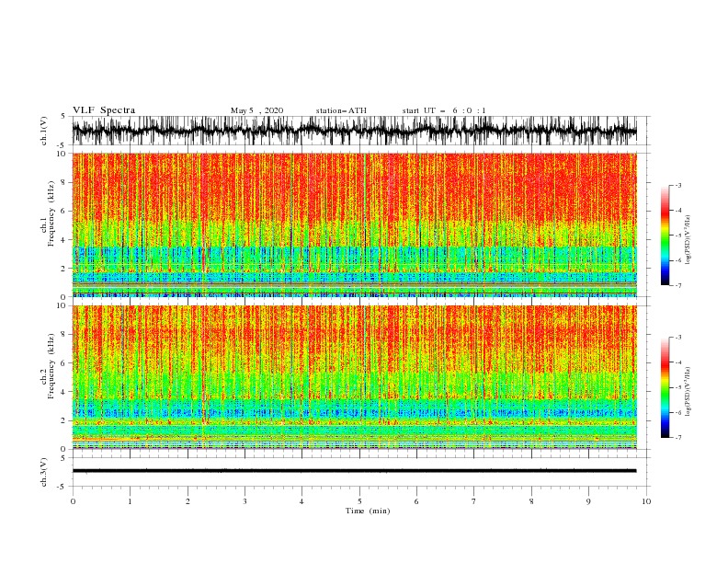Click the "-7" value on ch.2 colorbar
The image size is (728, 563).
pos(677,438)
